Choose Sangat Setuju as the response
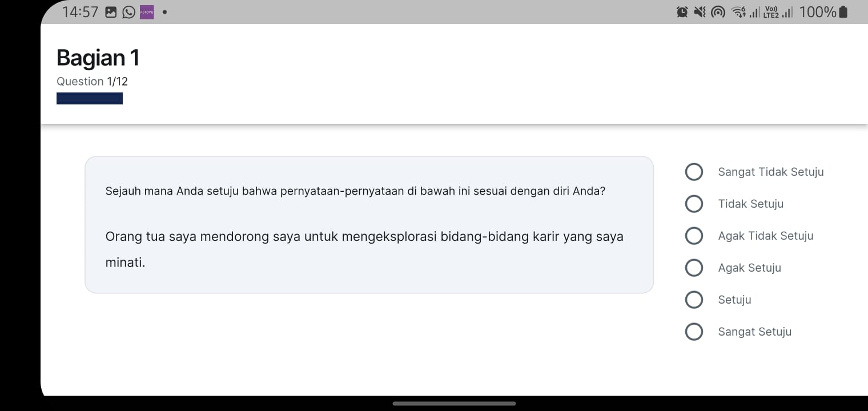The width and height of the screenshot is (868, 411). point(694,332)
